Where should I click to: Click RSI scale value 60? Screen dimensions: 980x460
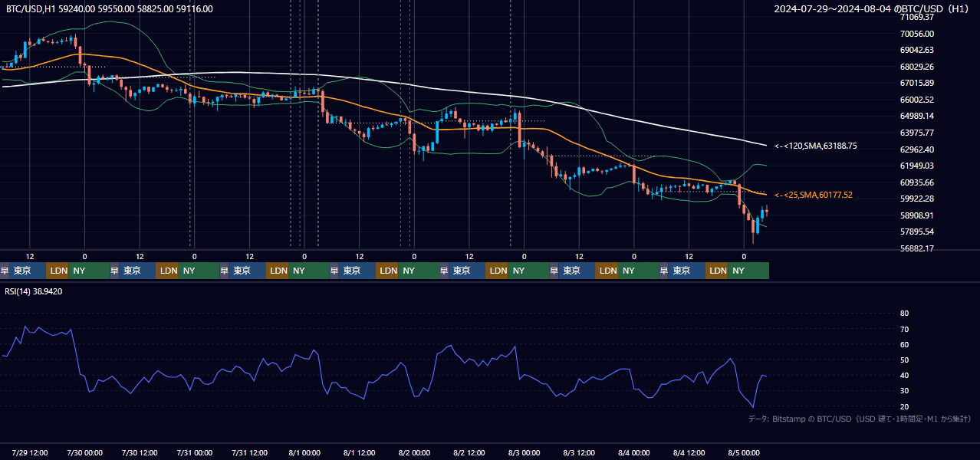pyautogui.click(x=904, y=344)
